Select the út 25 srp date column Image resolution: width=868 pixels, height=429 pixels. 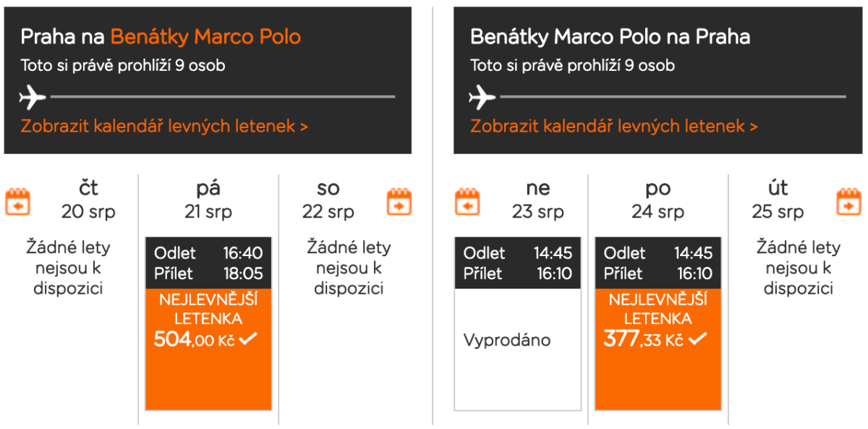pos(778,200)
